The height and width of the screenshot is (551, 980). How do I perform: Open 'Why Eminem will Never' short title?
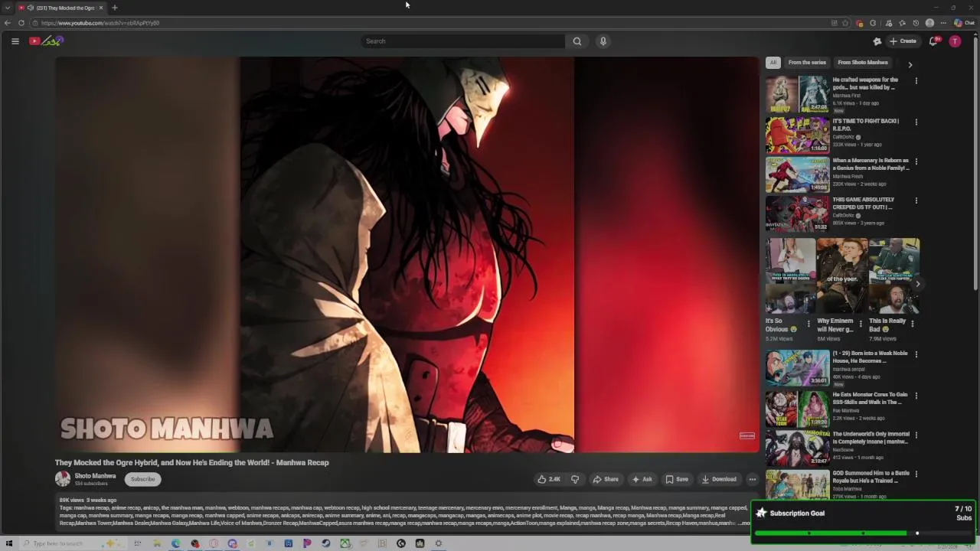(836, 324)
